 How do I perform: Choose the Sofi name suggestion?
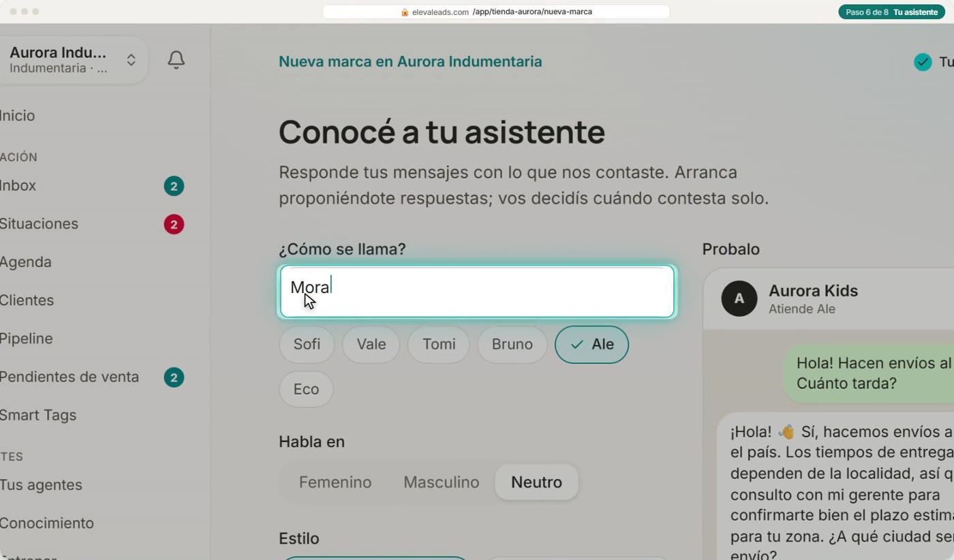pos(307,344)
